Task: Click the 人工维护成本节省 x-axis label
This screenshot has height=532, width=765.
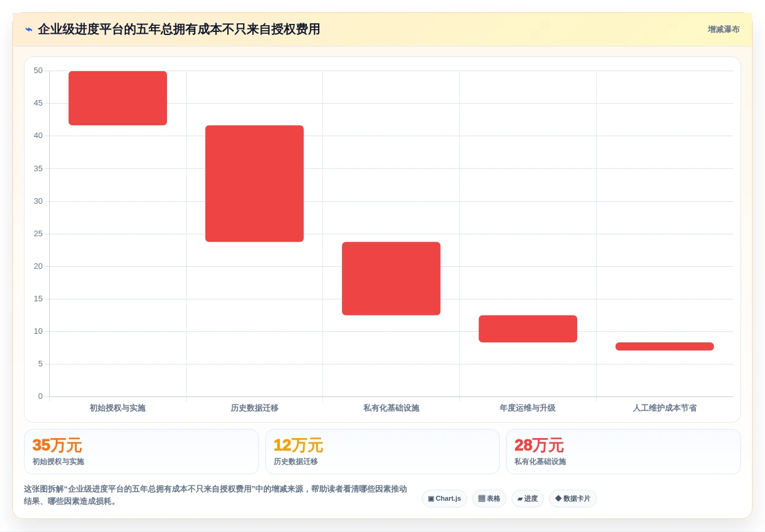Action: [664, 407]
